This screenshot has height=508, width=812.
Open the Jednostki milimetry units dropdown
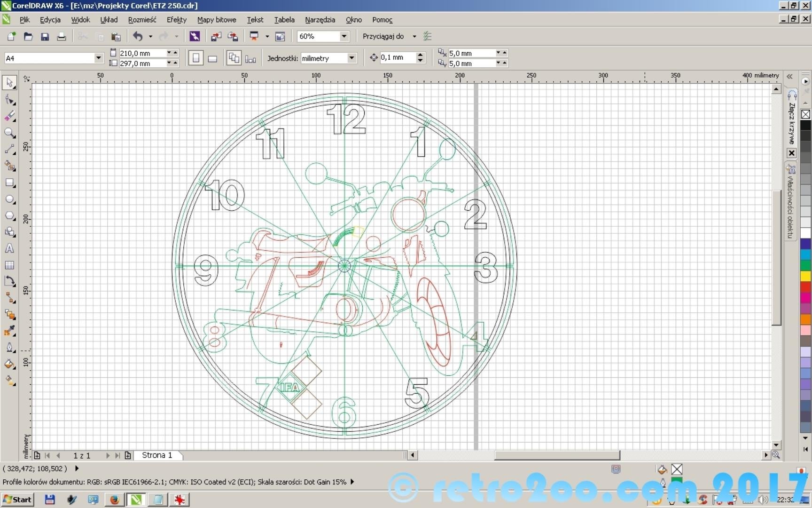351,58
